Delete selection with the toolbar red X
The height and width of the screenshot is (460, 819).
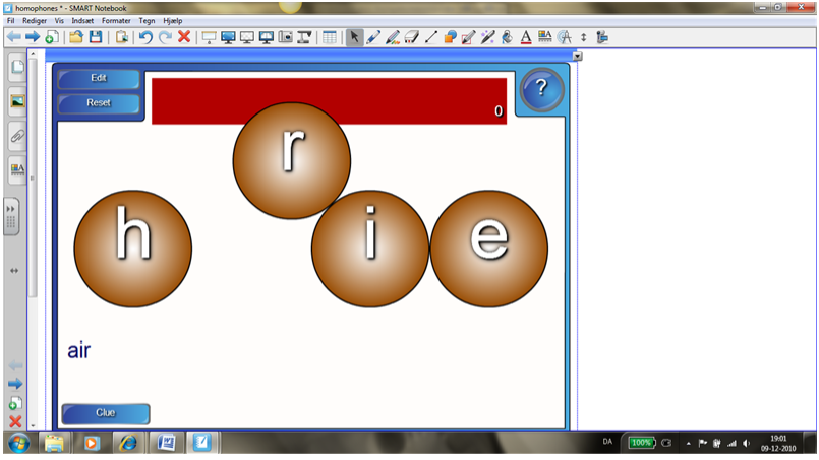(184, 37)
